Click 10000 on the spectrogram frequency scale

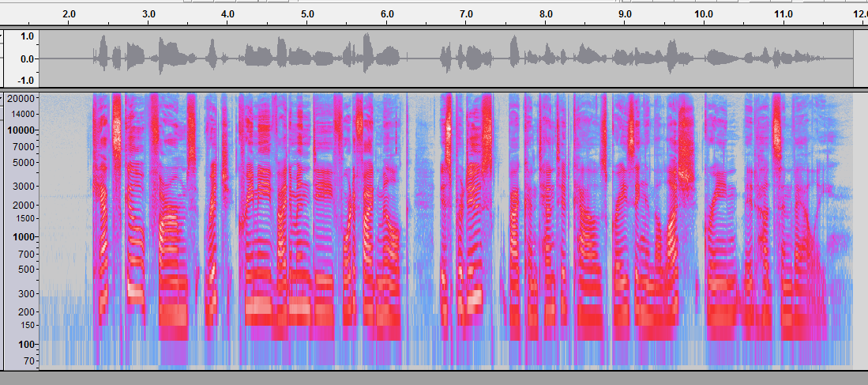pos(21,130)
